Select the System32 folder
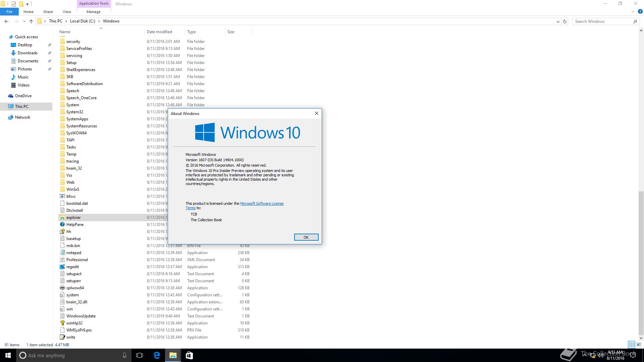Viewport: 644px width, 362px height. 74,112
